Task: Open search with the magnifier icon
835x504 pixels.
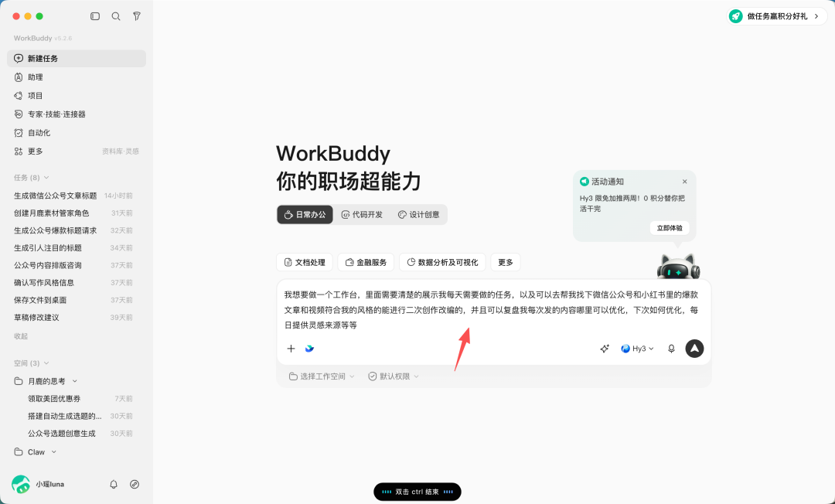Action: [x=115, y=16]
